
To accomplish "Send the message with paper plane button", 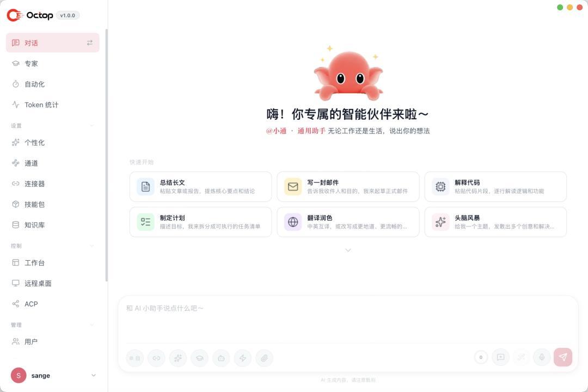I will coord(563,357).
